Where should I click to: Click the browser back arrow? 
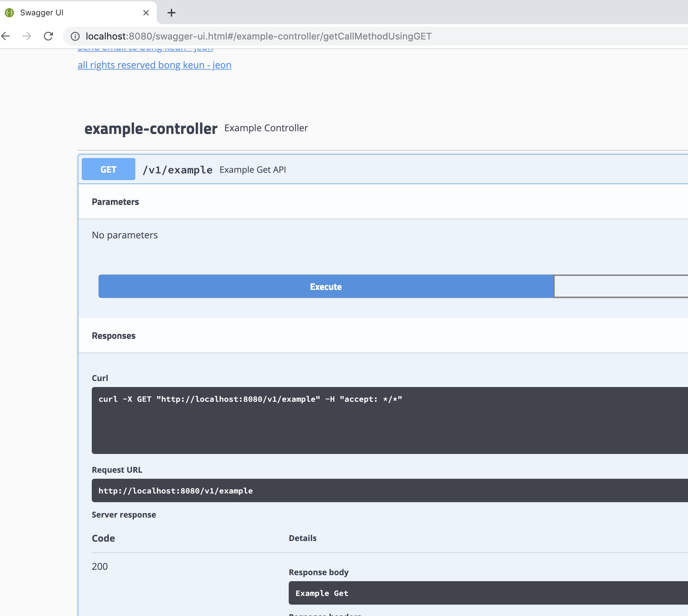6,36
